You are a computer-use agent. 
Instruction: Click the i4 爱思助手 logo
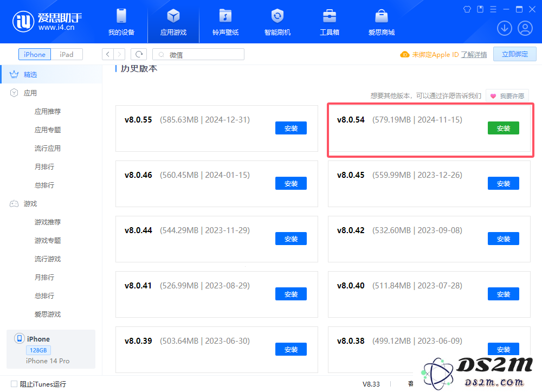click(47, 22)
